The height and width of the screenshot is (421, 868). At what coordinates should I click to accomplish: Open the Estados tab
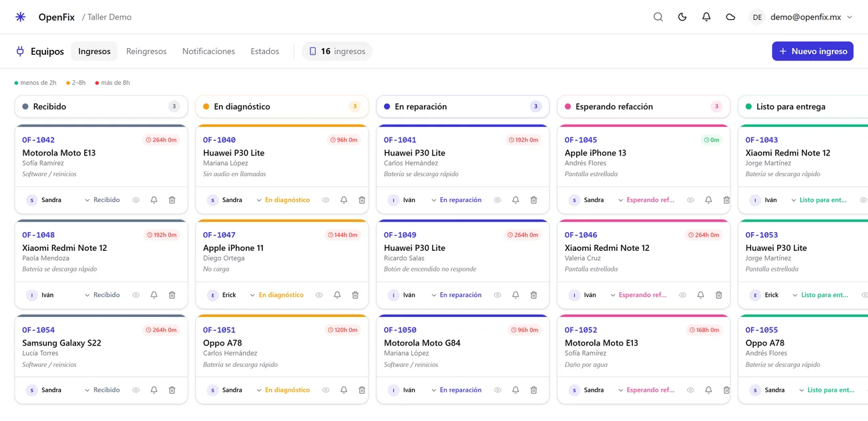[x=264, y=51]
